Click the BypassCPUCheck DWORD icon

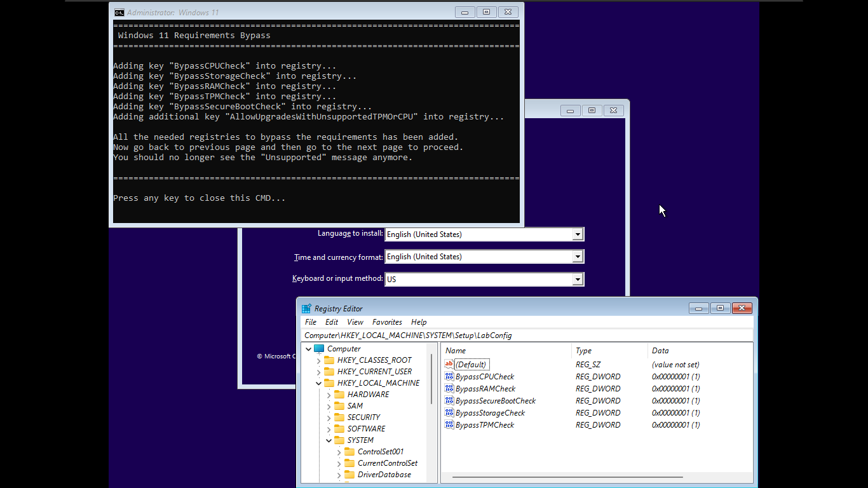(449, 376)
